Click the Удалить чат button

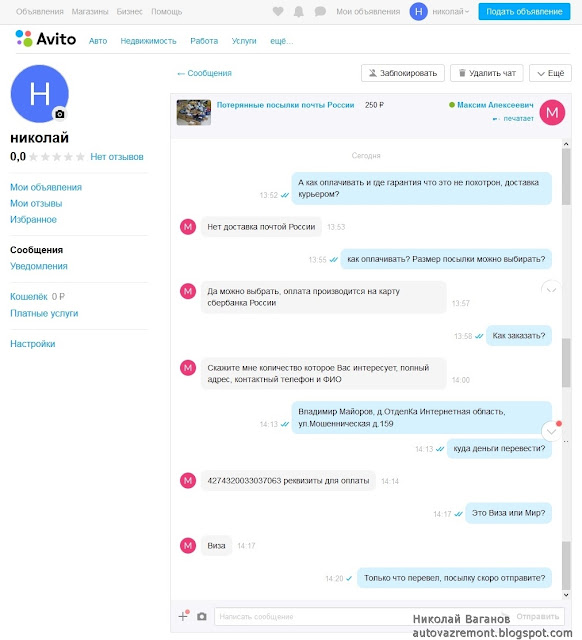(x=486, y=73)
